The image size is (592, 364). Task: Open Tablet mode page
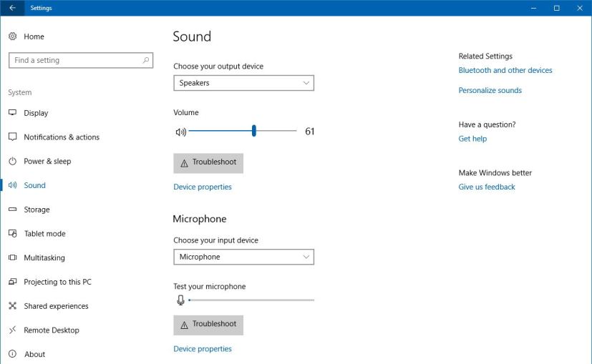44,233
